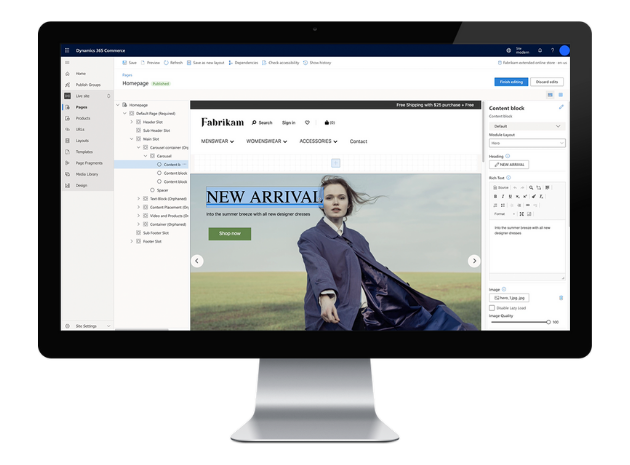Expand the Content Placement node

click(x=139, y=207)
